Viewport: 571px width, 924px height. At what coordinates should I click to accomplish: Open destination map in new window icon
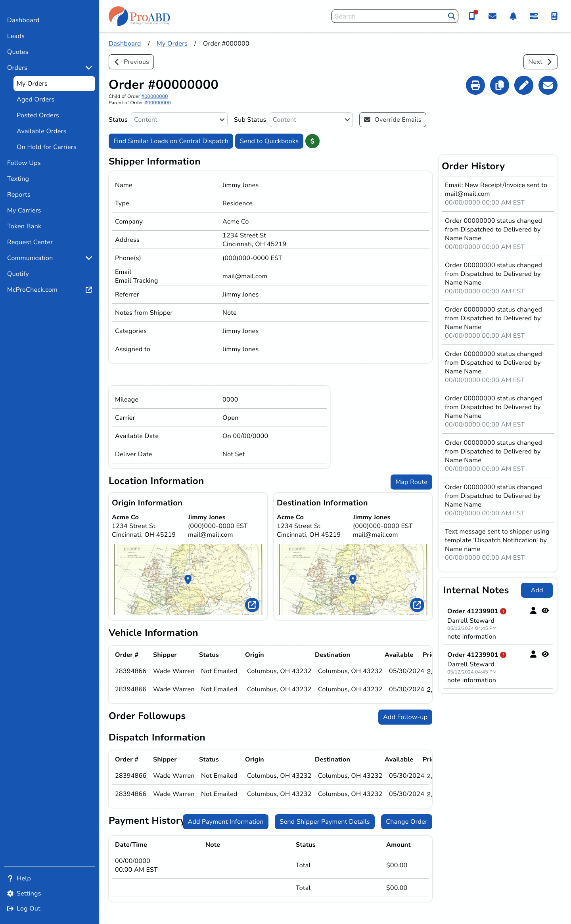(x=417, y=605)
